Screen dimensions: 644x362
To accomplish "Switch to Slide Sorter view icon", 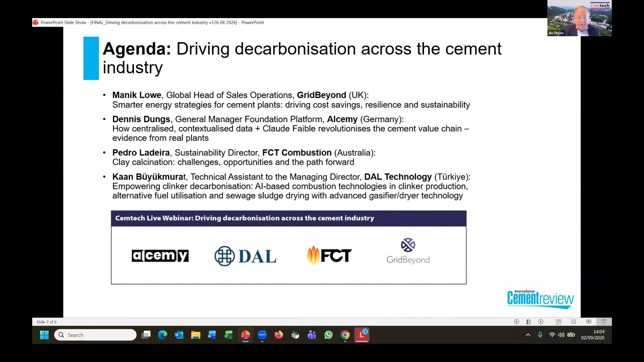I will pos(574,322).
